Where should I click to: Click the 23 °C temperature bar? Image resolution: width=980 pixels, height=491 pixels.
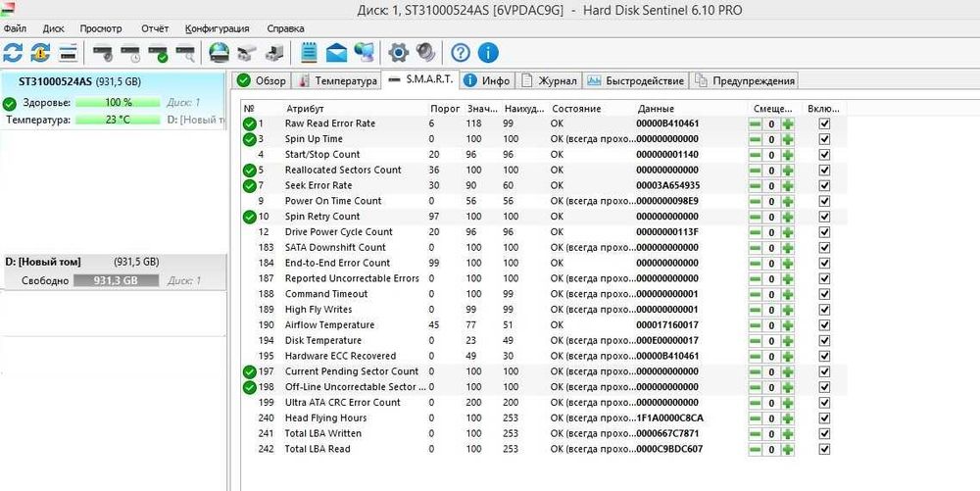click(119, 120)
